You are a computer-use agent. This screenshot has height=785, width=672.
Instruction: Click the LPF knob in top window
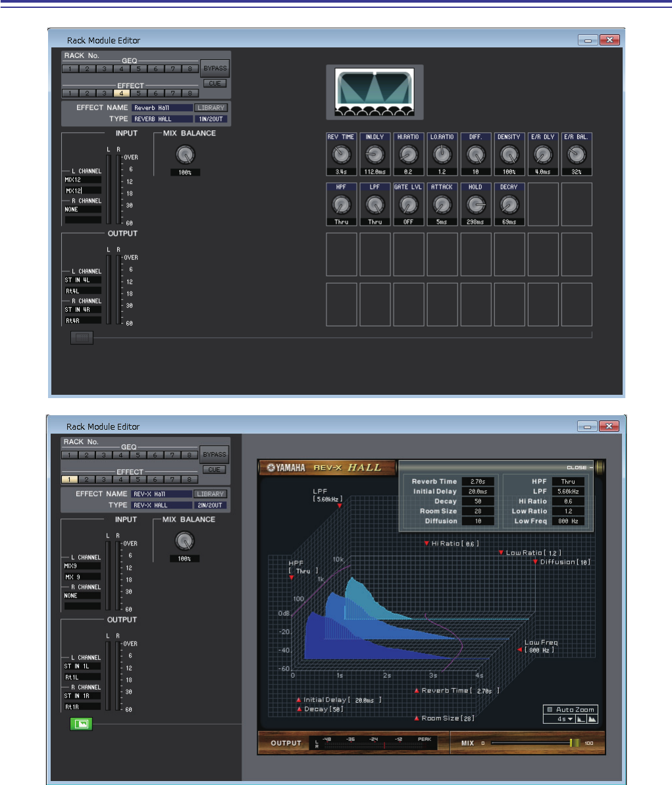click(x=375, y=204)
